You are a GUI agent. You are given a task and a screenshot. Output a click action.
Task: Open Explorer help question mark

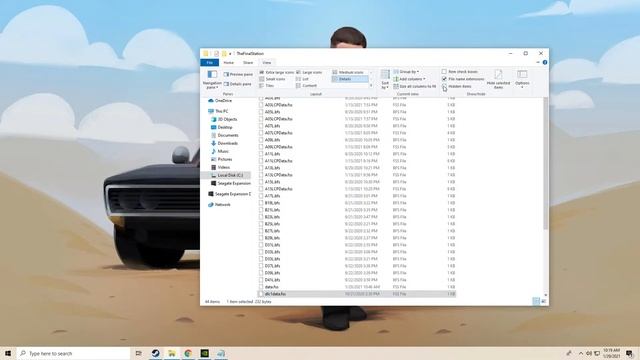545,62
